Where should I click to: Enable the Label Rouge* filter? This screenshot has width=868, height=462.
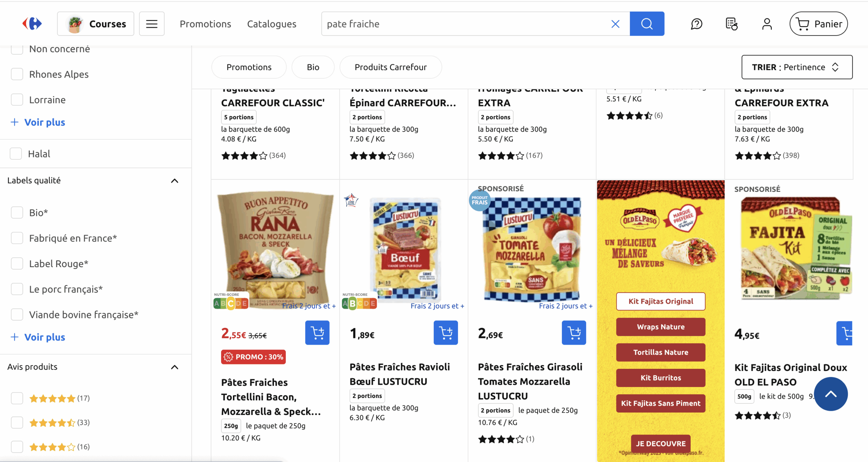pyautogui.click(x=17, y=263)
